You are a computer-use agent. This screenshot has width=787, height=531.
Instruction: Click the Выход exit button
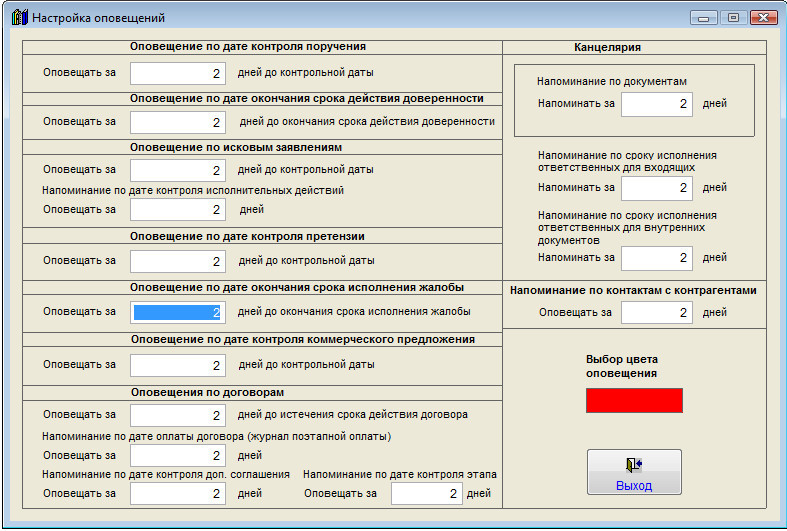634,472
